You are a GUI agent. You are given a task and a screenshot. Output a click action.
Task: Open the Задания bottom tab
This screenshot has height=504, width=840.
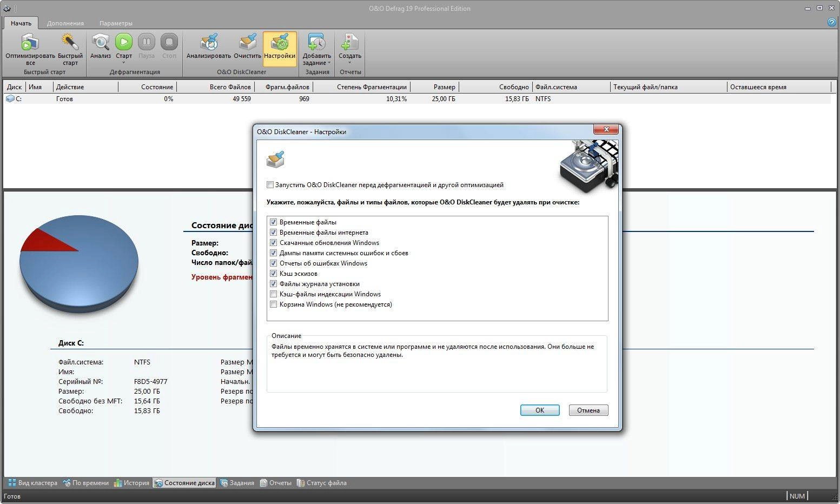tap(237, 483)
